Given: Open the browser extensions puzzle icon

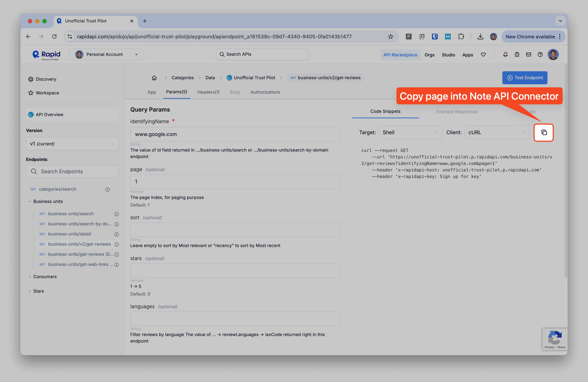Looking at the screenshot, I should click(461, 37).
